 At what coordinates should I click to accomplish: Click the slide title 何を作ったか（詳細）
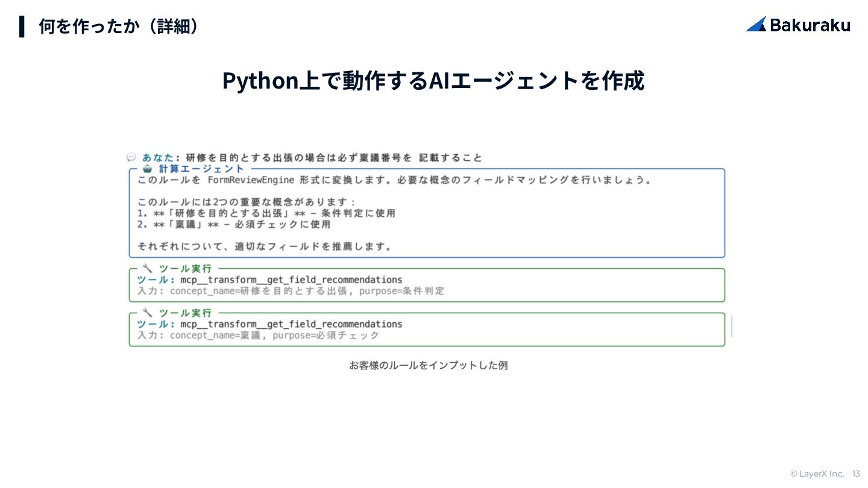118,27
